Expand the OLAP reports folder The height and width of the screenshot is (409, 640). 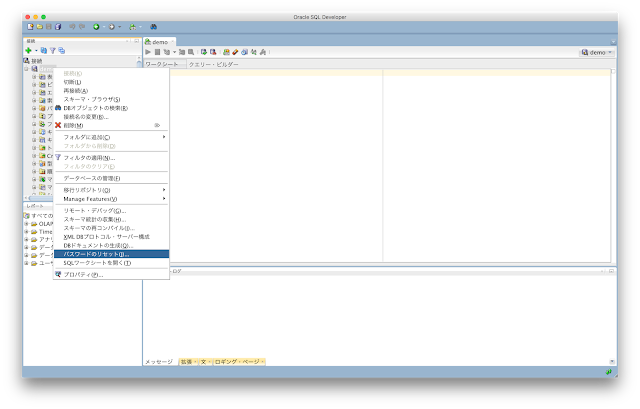(x=26, y=224)
